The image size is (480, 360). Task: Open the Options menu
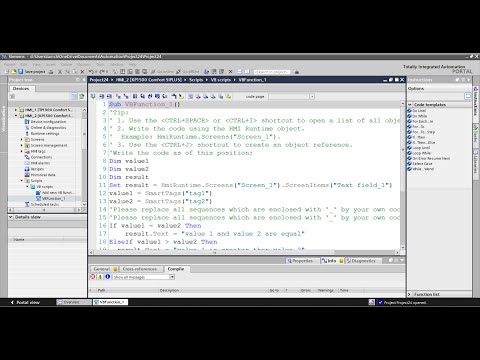tap(84, 64)
